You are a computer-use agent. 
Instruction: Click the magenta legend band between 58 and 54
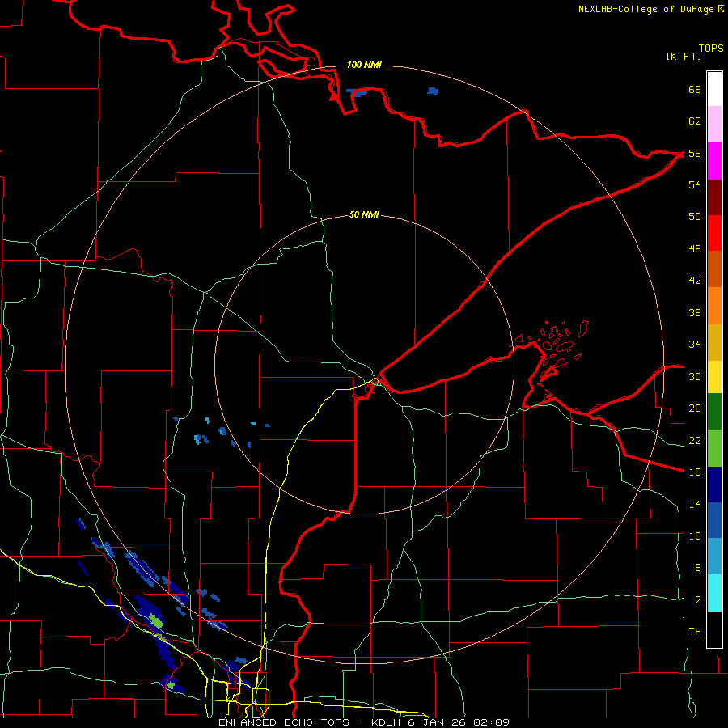click(714, 161)
